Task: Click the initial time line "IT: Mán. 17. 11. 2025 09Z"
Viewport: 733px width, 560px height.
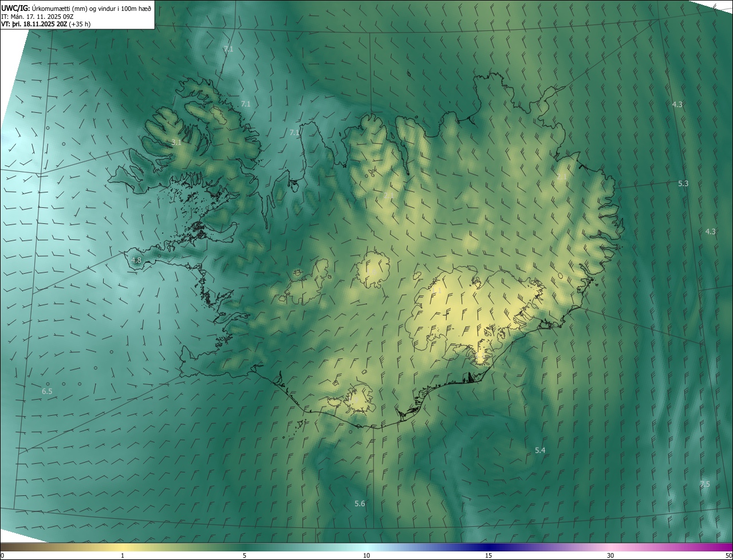Action: pos(37,16)
